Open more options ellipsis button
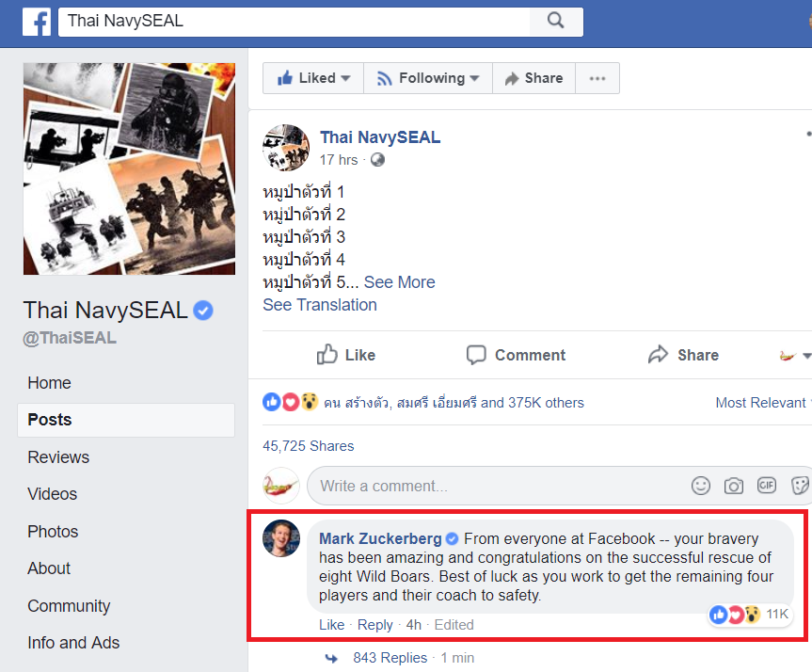The image size is (812, 672). [x=597, y=78]
